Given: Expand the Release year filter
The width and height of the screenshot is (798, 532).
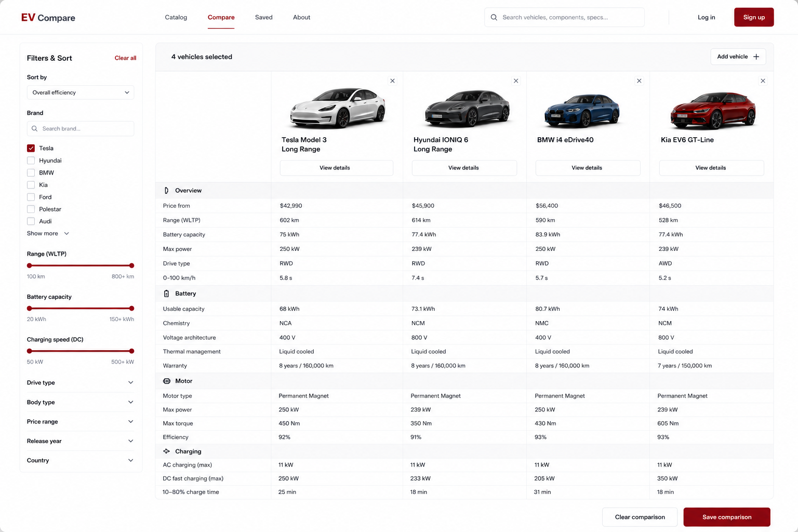Looking at the screenshot, I should (81, 441).
